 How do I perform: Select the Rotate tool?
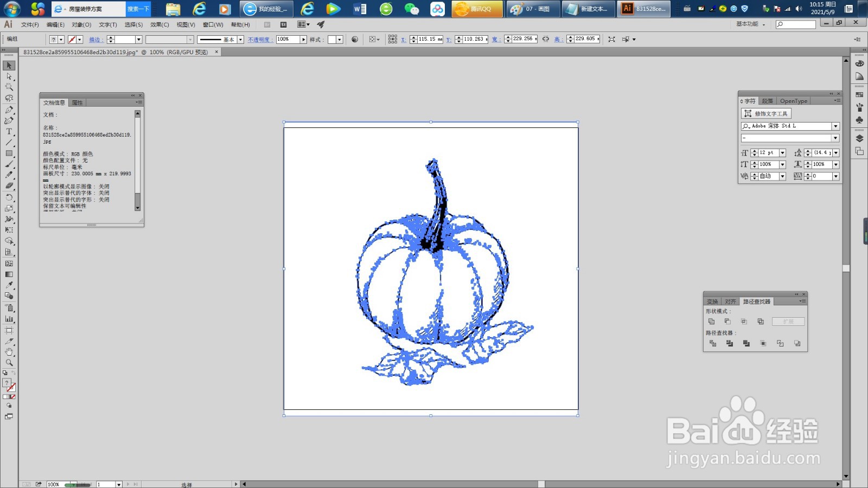coord(9,197)
